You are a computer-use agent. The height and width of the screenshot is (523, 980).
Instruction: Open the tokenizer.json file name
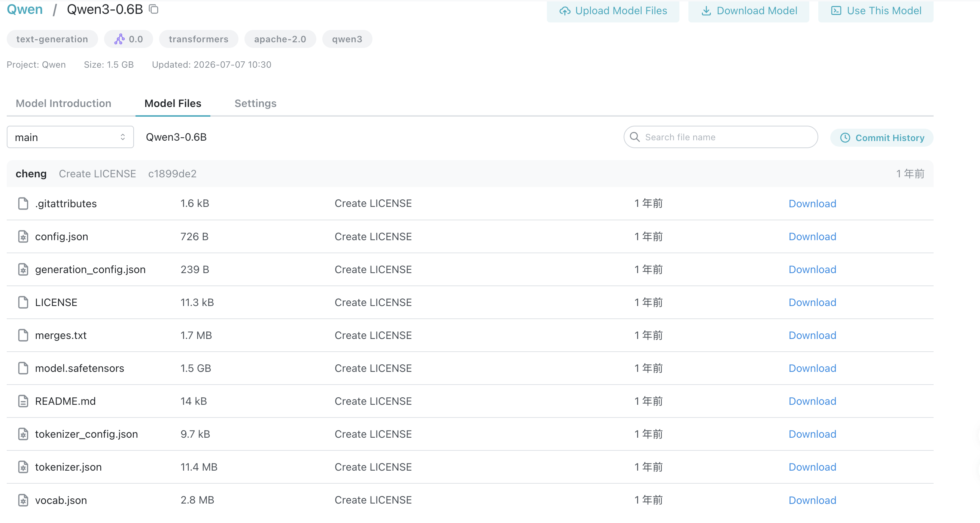[69, 467]
